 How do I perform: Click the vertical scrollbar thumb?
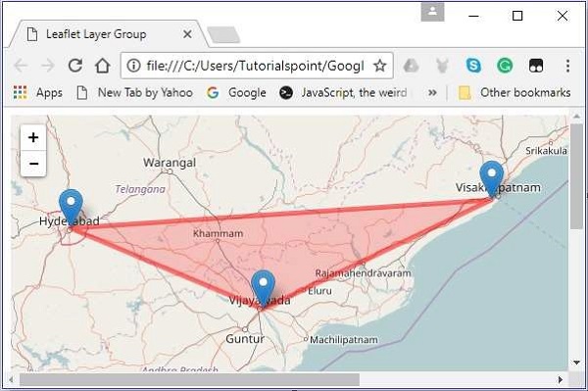[576, 176]
